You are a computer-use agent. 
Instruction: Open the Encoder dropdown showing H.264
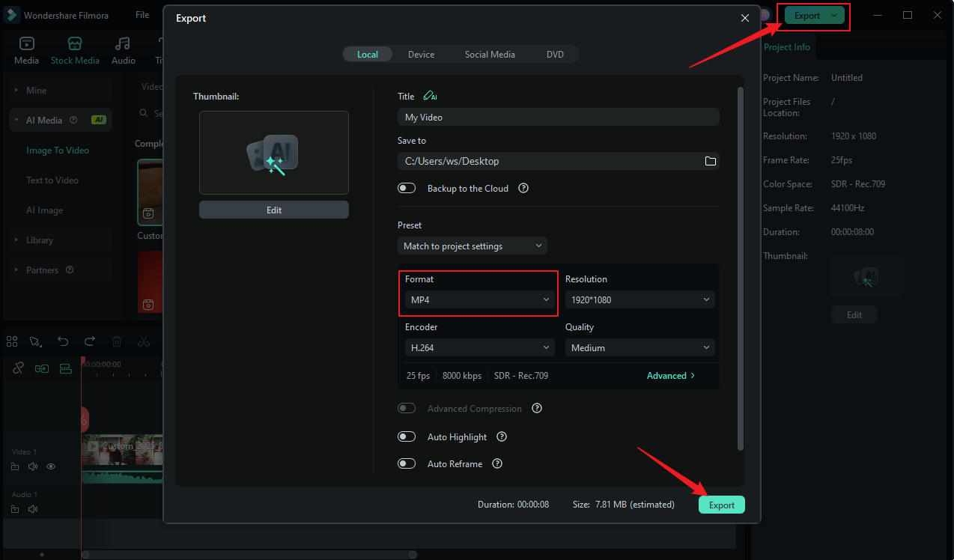[480, 347]
